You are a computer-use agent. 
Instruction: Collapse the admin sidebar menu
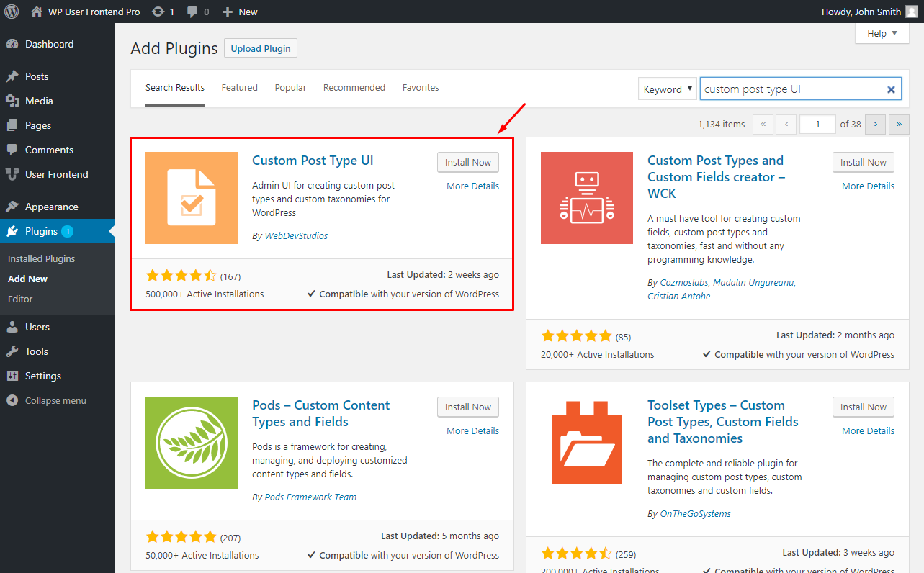pyautogui.click(x=57, y=400)
